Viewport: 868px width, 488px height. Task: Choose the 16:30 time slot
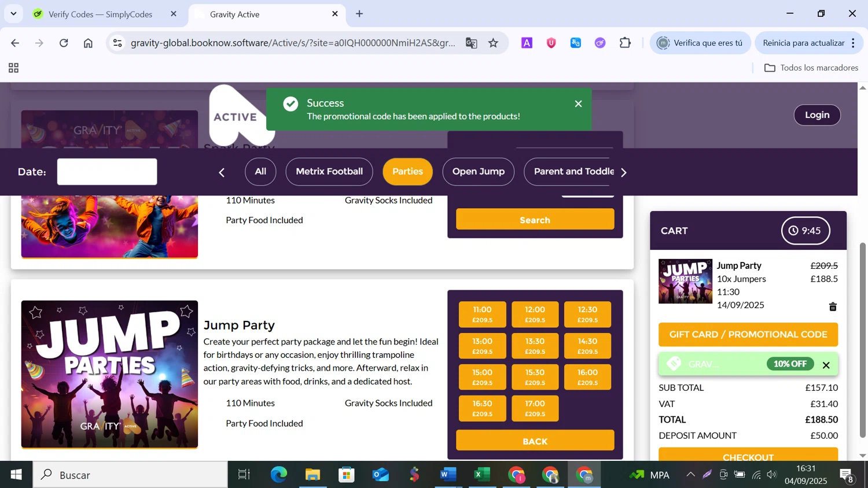[482, 408]
